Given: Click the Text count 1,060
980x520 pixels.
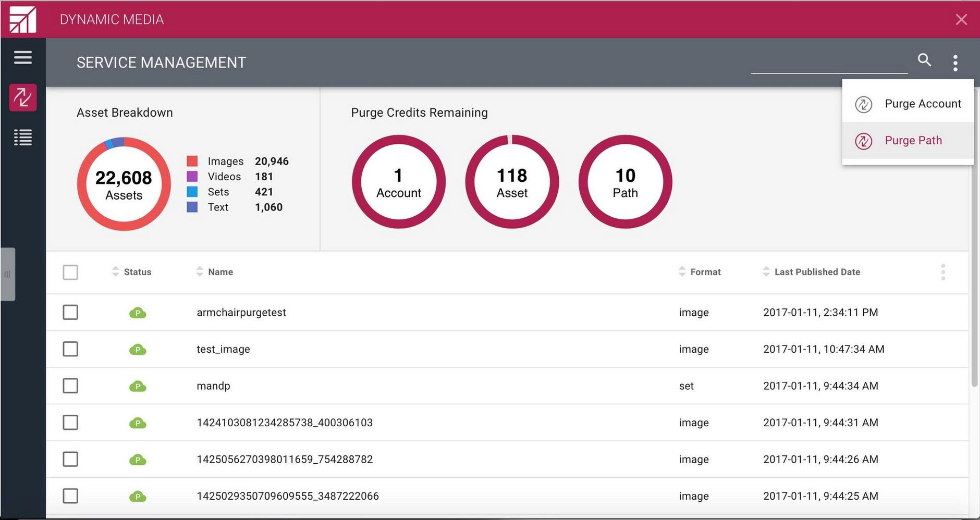Looking at the screenshot, I should 268,207.
